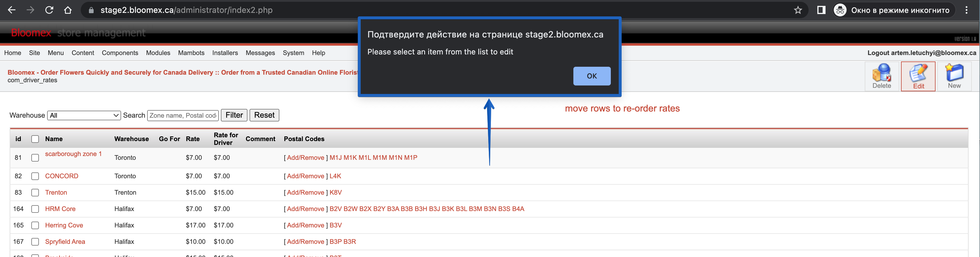Screen dimensions: 980x257
Task: Open browser side panel icon
Action: (x=821, y=10)
